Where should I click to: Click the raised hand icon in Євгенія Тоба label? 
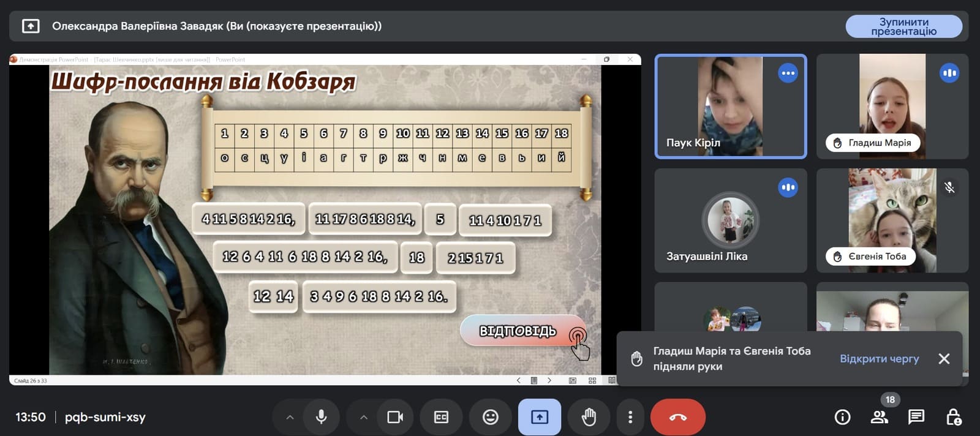coord(837,257)
